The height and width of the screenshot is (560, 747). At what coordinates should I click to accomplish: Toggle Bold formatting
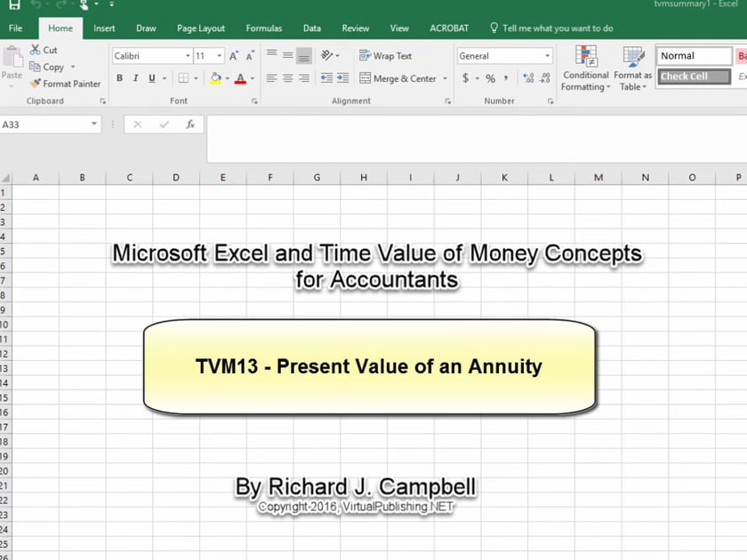pos(119,78)
